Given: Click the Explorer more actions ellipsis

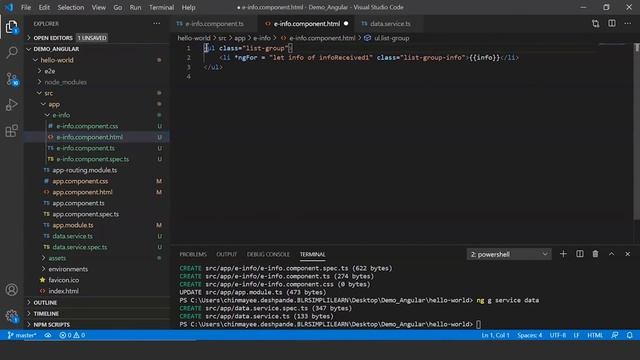Looking at the screenshot, I should coord(157,24).
